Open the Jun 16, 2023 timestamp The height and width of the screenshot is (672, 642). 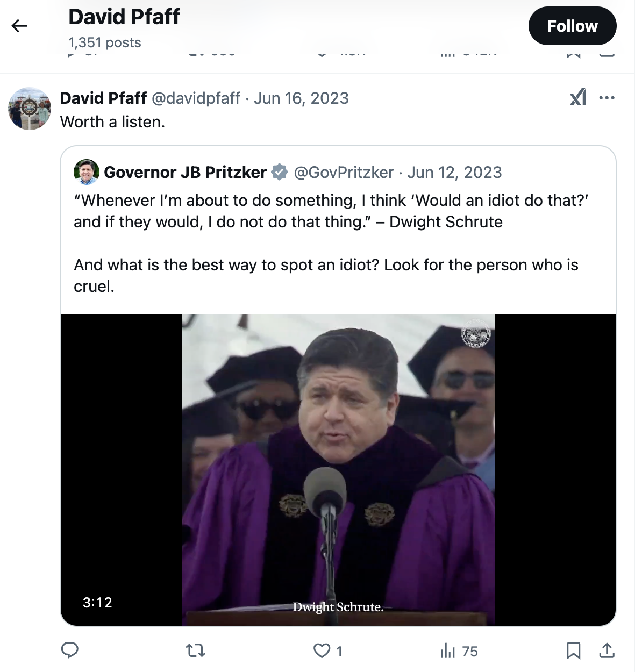[301, 98]
